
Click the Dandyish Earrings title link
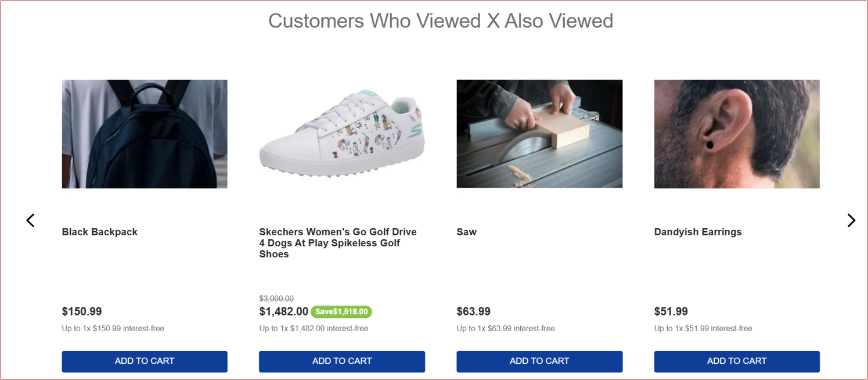pos(698,232)
